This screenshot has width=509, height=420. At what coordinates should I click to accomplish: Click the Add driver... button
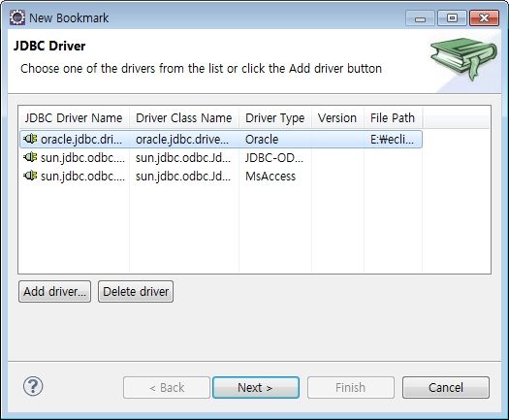coord(55,291)
